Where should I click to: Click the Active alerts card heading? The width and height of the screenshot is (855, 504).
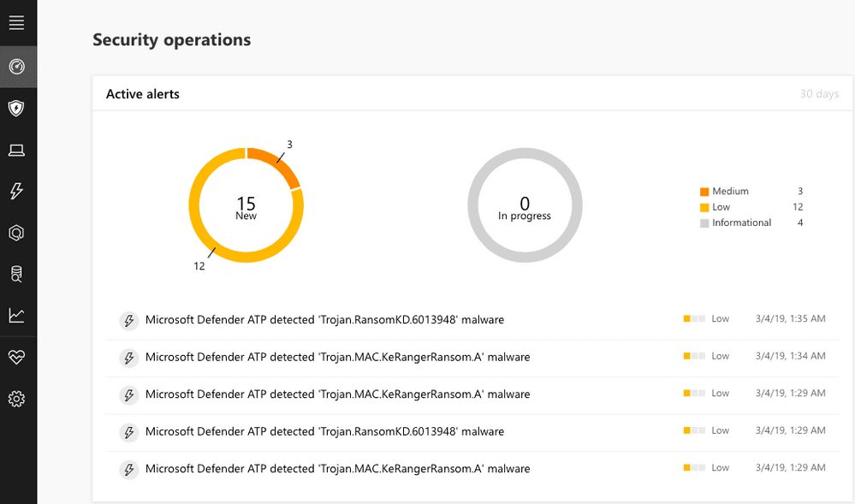[143, 94]
